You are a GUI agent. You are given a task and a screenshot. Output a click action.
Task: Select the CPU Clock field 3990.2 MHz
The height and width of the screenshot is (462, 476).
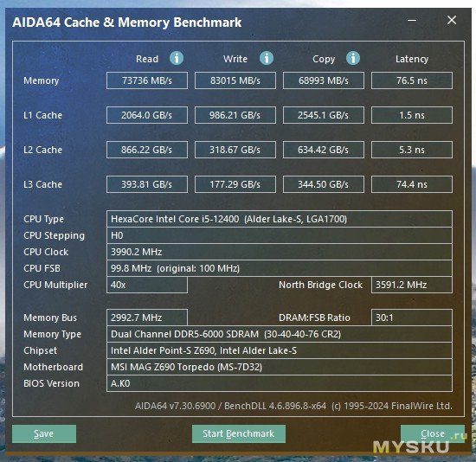[x=280, y=252]
